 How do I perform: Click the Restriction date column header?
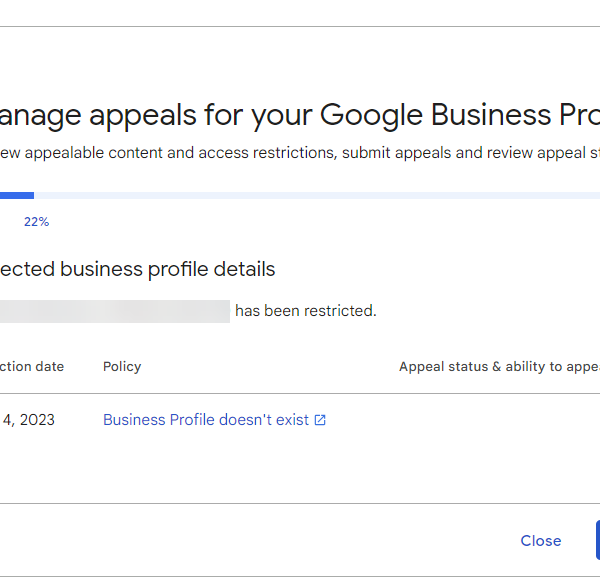click(32, 367)
